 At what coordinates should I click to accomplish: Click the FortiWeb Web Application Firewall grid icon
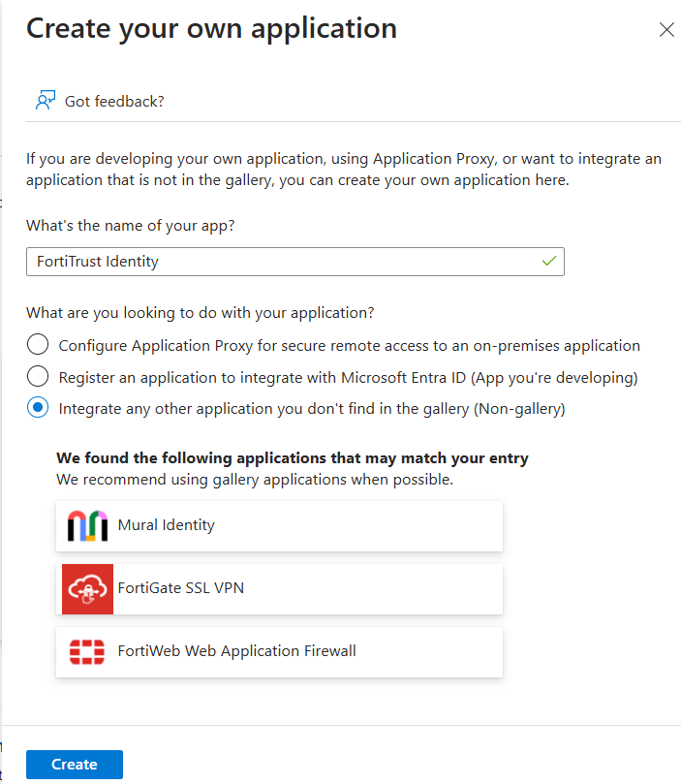[85, 652]
